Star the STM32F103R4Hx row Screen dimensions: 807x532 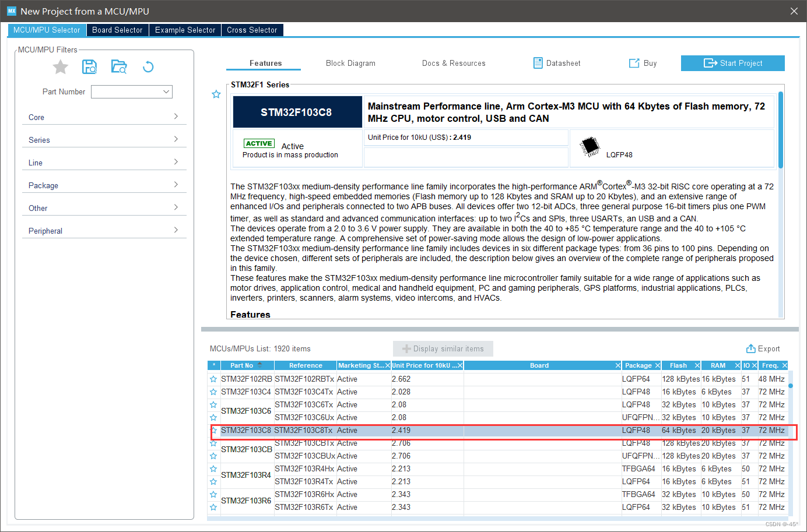click(213, 469)
